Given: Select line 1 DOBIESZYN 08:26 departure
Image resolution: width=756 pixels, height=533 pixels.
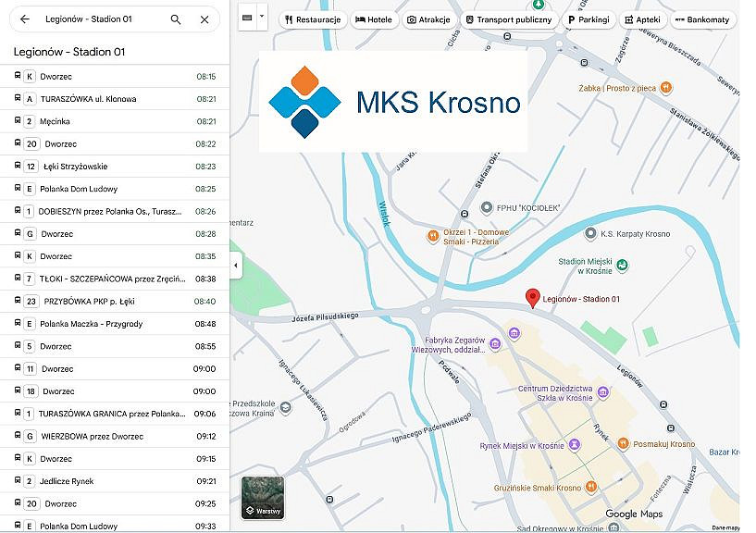Looking at the screenshot, I should click(115, 211).
